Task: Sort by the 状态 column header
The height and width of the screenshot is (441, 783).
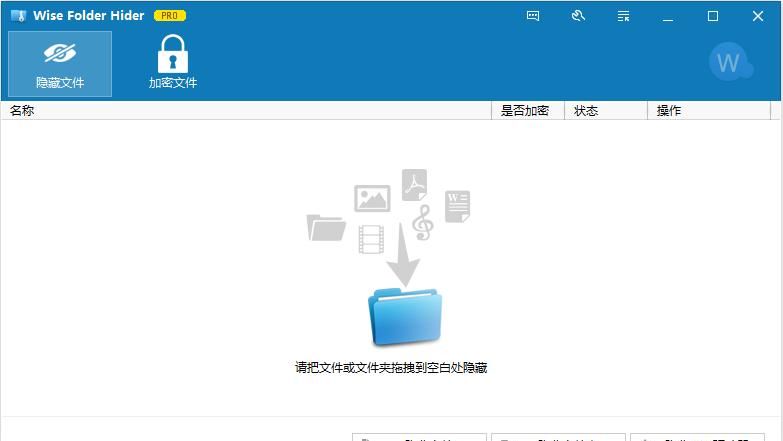Action: pyautogui.click(x=606, y=110)
